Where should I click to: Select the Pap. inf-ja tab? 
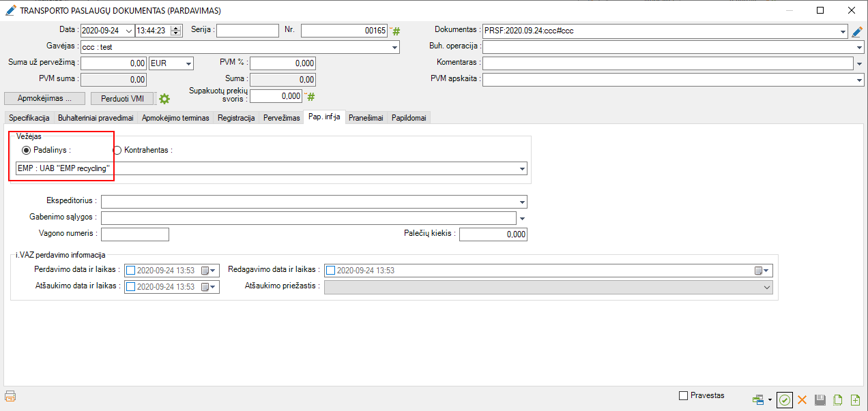pyautogui.click(x=325, y=117)
